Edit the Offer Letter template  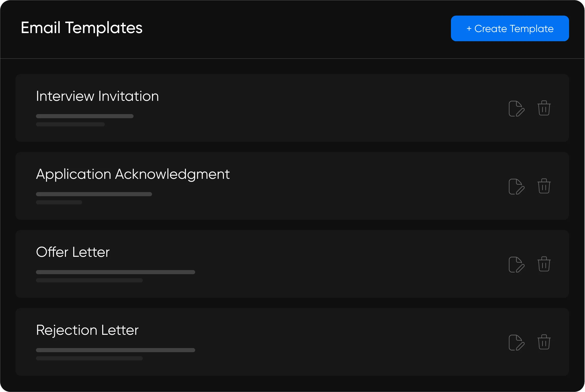tap(516, 265)
